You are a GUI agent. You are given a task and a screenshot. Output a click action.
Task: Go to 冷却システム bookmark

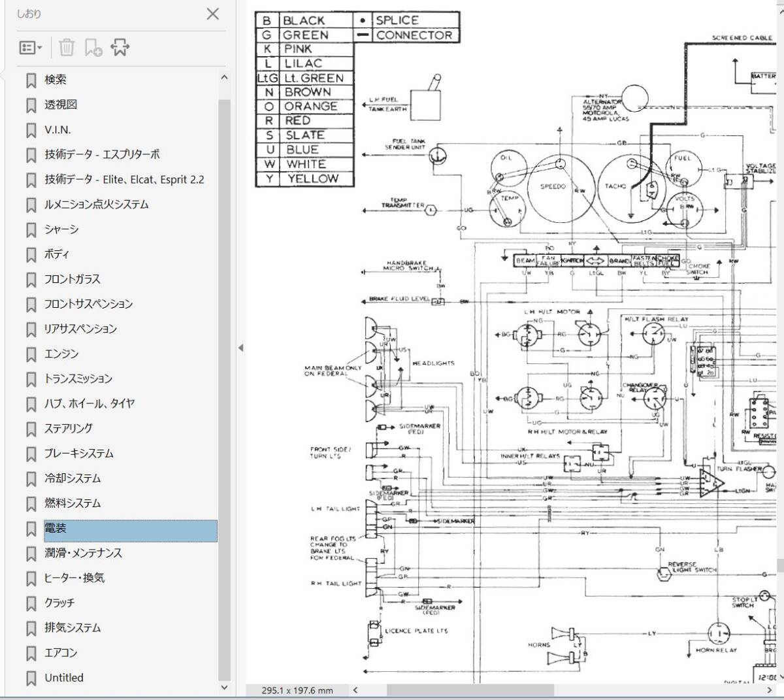click(73, 478)
